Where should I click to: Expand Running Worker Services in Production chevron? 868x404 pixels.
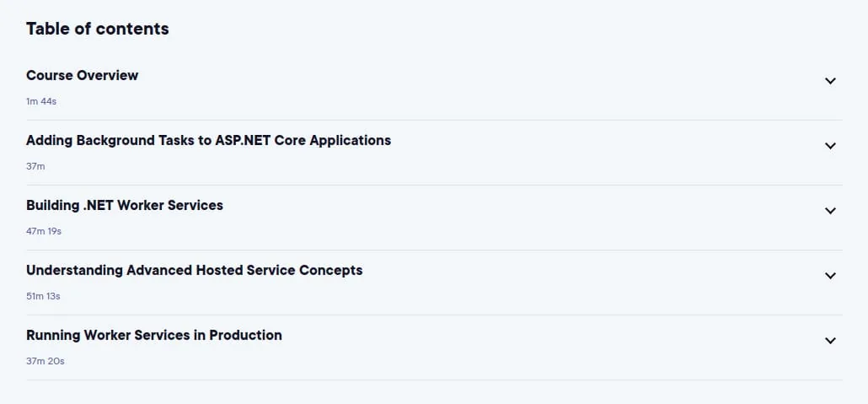830,340
